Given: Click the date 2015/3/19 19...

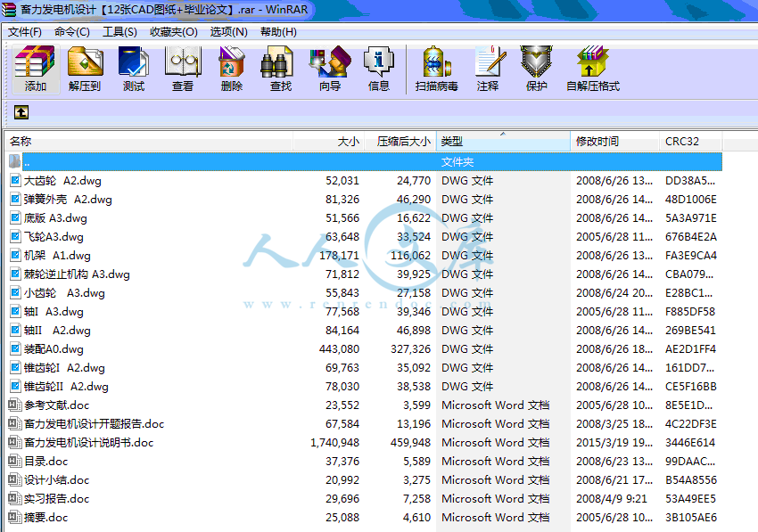Looking at the screenshot, I should [614, 443].
